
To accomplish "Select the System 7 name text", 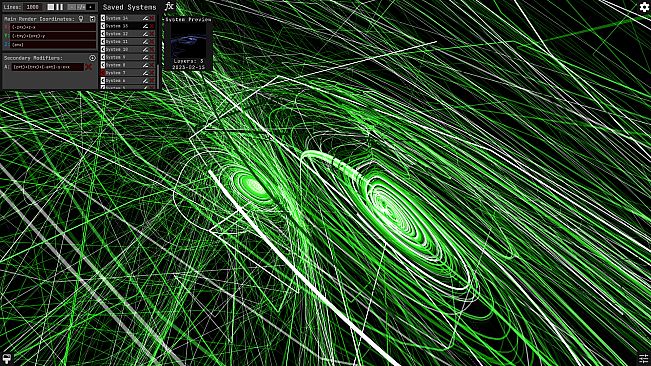I will (115, 73).
